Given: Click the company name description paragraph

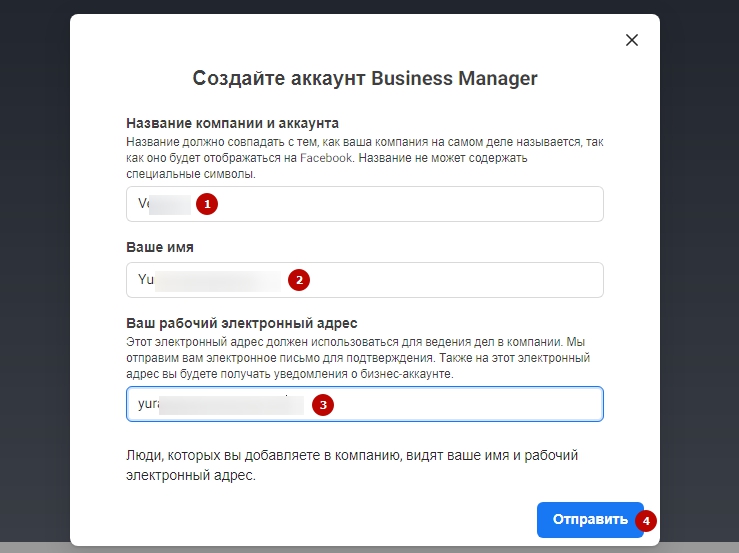Looking at the screenshot, I should (x=364, y=158).
